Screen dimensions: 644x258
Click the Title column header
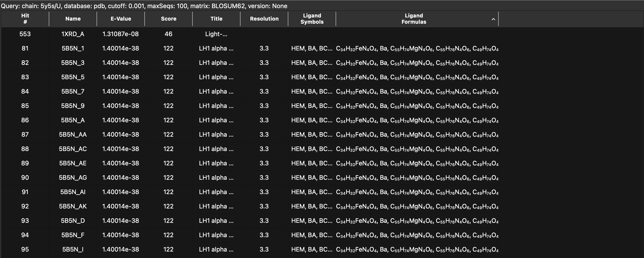coord(216,19)
